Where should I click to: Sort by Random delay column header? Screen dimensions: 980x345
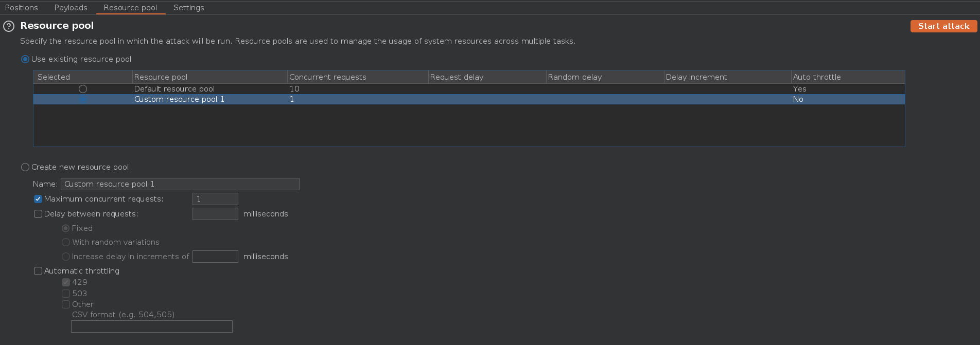pyautogui.click(x=605, y=77)
